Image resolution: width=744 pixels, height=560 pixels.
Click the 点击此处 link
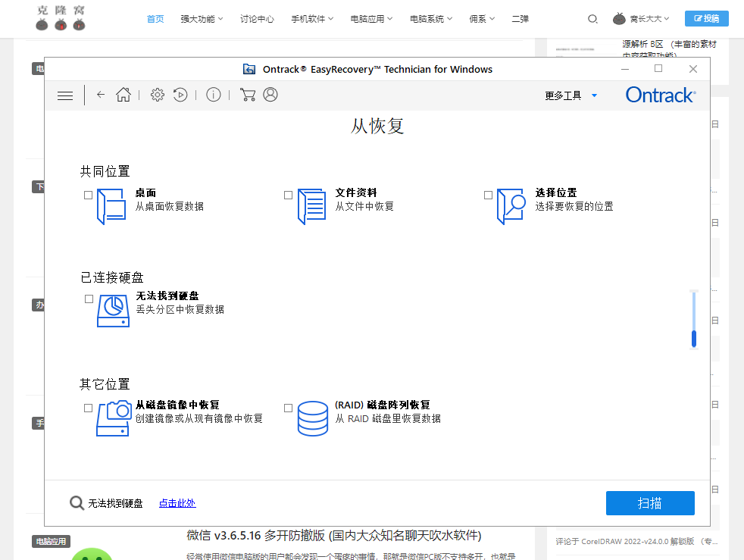(177, 503)
